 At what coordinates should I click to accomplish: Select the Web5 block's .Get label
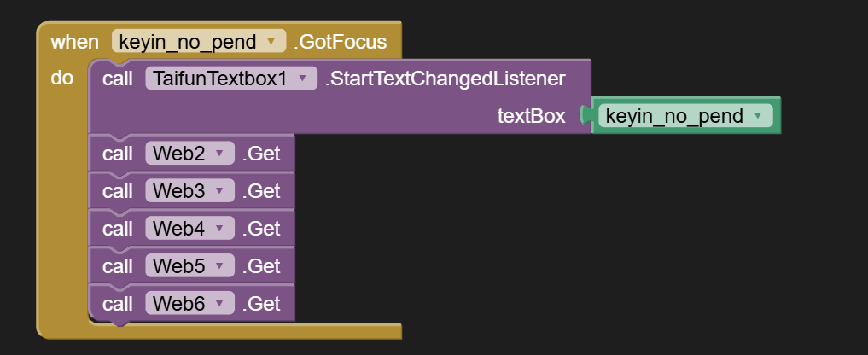(x=261, y=266)
